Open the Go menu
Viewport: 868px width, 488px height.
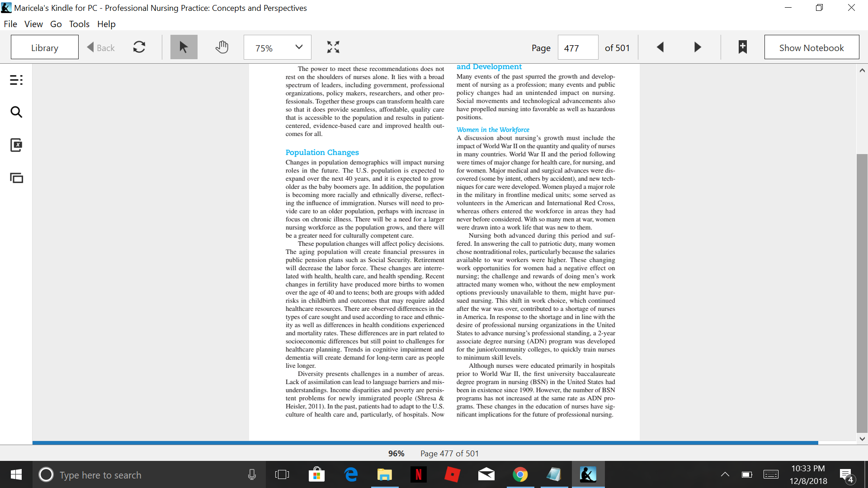(x=56, y=24)
